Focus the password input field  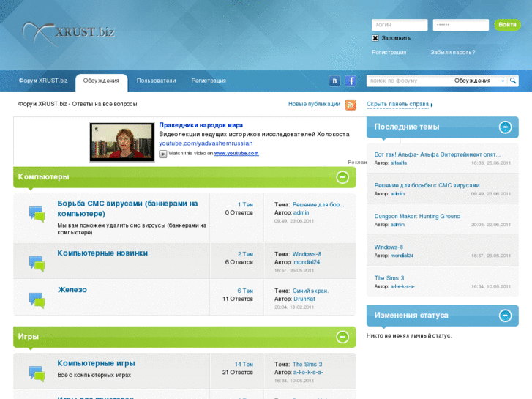[x=461, y=25]
